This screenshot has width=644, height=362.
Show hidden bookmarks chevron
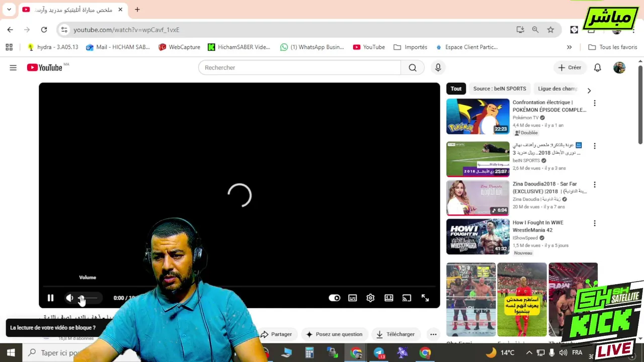(569, 47)
